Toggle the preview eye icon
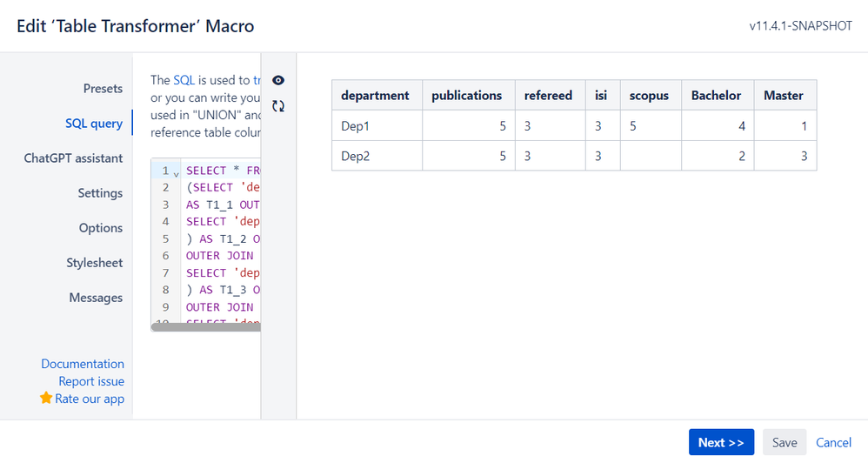Screen dimensions: 868x463 point(278,80)
